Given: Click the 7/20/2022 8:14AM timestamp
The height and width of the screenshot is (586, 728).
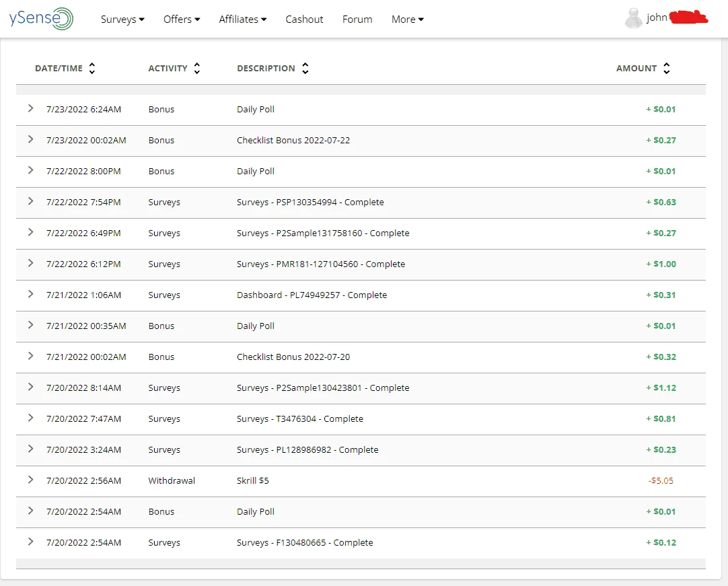Looking at the screenshot, I should tap(83, 388).
